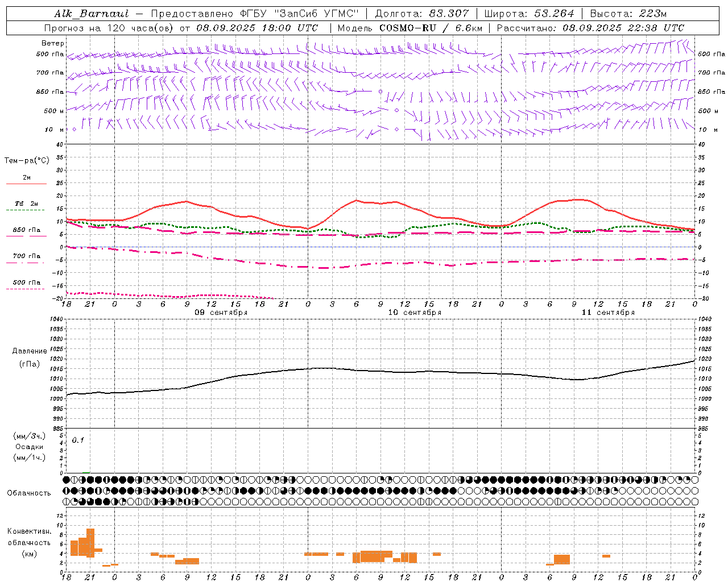This screenshot has height=582, width=728.
Task: Click the 'Прогноз на 120 часа(ов)' forecast text
Action: coord(110,28)
